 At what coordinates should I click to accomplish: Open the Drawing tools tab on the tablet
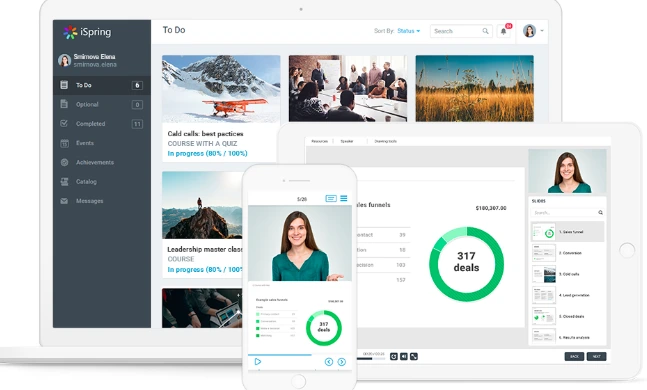[x=385, y=141]
